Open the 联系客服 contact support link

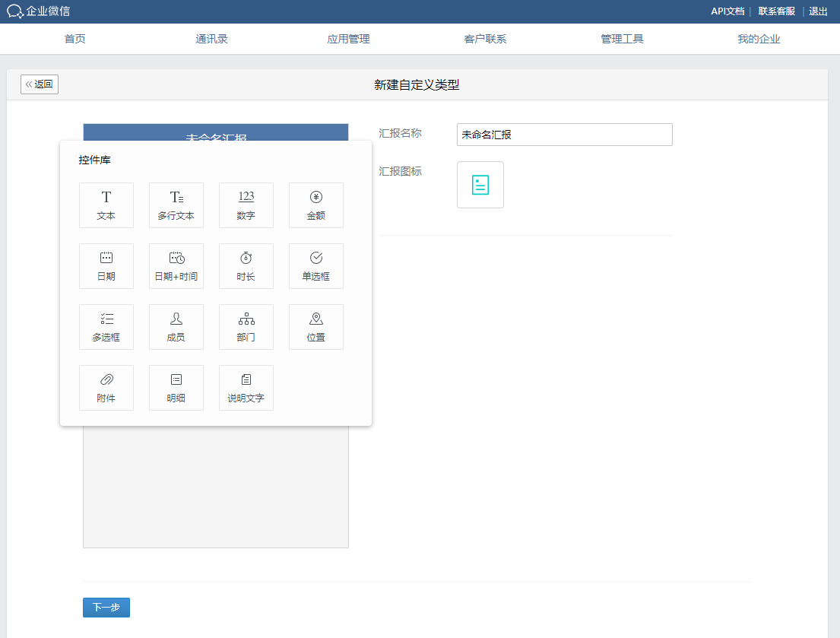click(x=776, y=11)
